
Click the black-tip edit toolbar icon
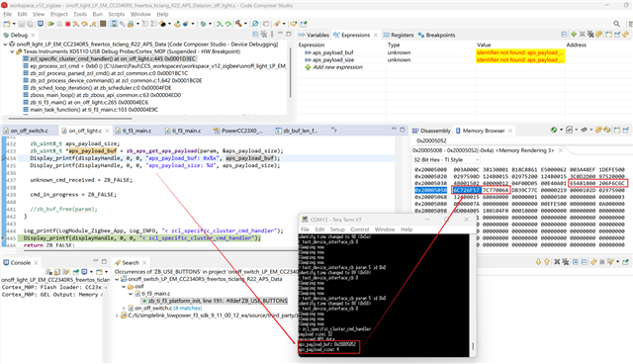(162, 24)
